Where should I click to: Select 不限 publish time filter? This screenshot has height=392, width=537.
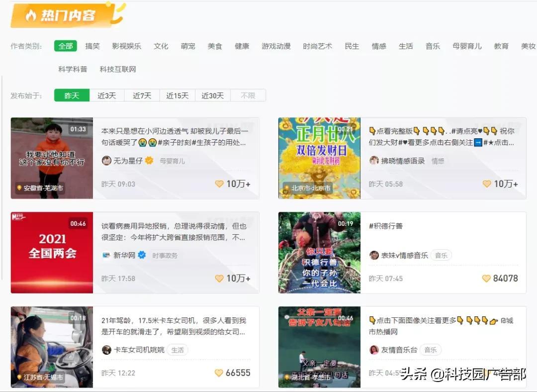248,95
